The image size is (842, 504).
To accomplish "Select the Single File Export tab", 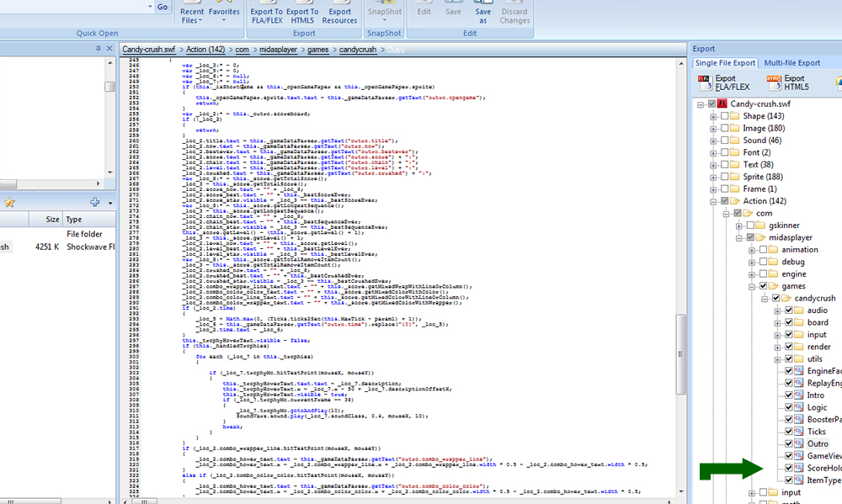I will tap(725, 62).
